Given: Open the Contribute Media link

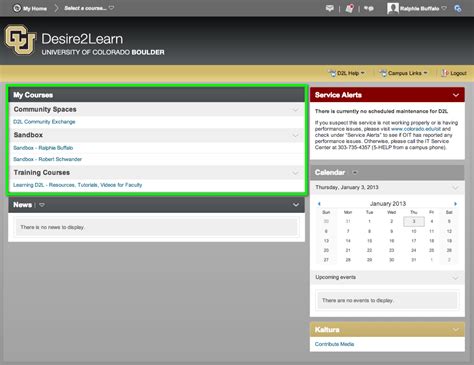Looking at the screenshot, I should coord(334,344).
